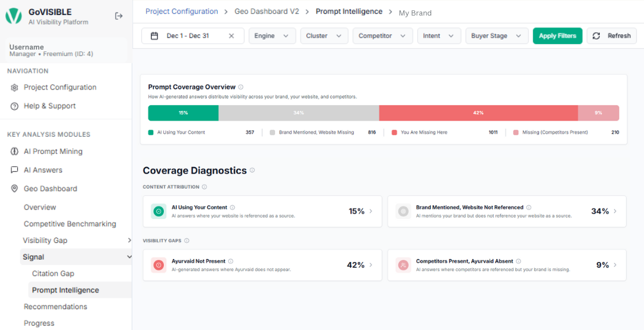Click the green 15% bar segment
This screenshot has height=330, width=644.
coord(183,113)
